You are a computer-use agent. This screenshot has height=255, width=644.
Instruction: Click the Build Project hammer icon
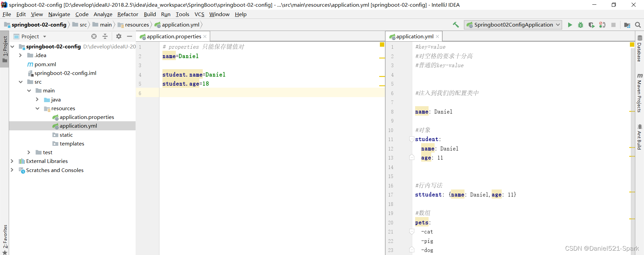tap(456, 25)
